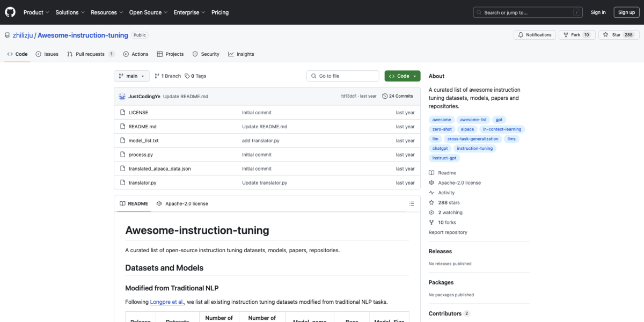
Task: Click the Notifications bell button
Action: [x=535, y=35]
